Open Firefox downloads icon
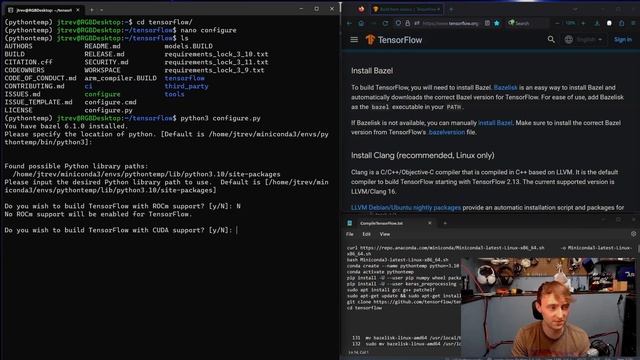 [597, 23]
